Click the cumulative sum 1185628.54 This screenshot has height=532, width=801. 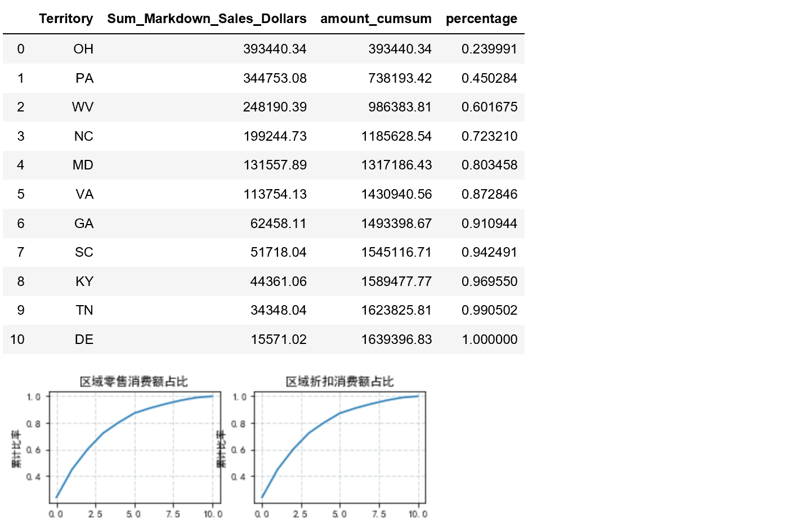pyautogui.click(x=396, y=136)
